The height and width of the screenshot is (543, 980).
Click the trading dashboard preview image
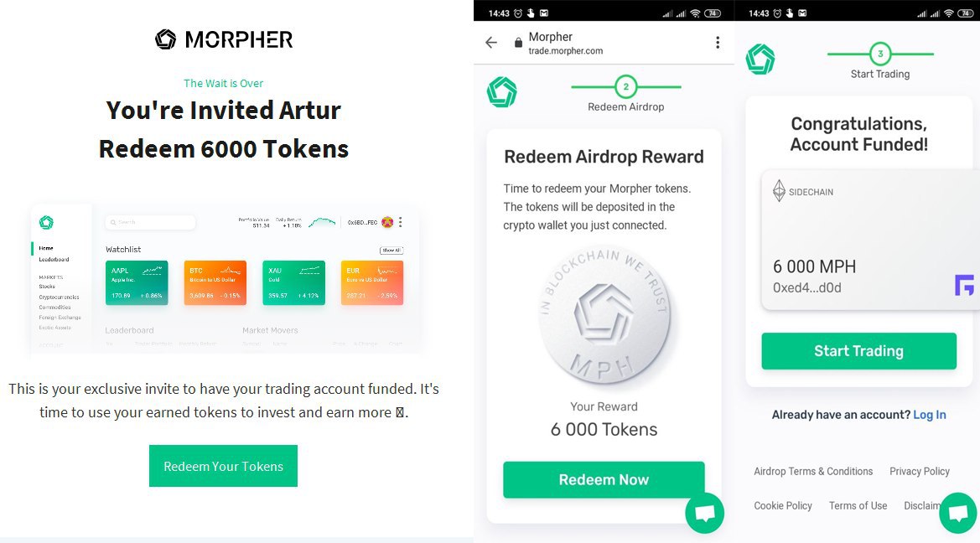pos(225,278)
